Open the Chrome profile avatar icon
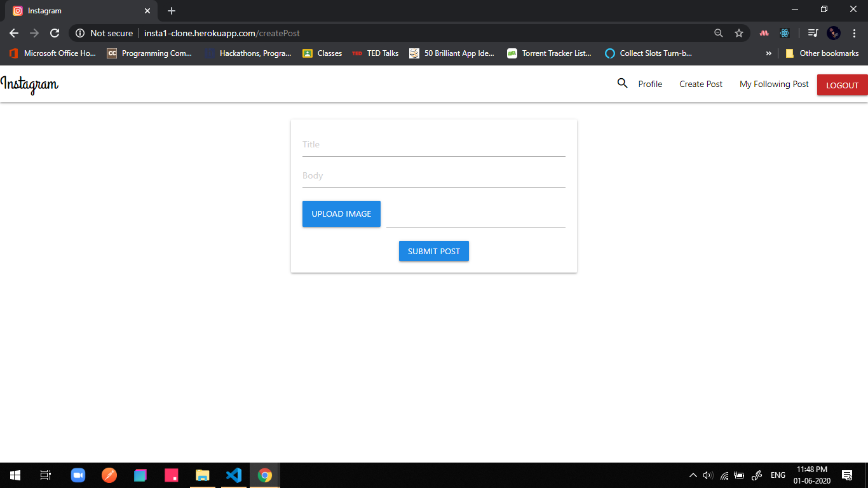The image size is (868, 488). click(832, 33)
